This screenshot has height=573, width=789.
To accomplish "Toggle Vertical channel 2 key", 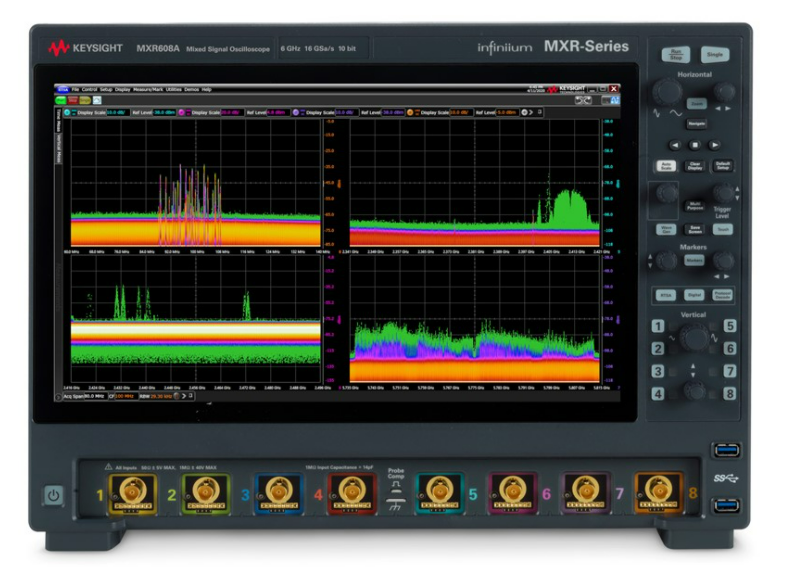I will [658, 348].
